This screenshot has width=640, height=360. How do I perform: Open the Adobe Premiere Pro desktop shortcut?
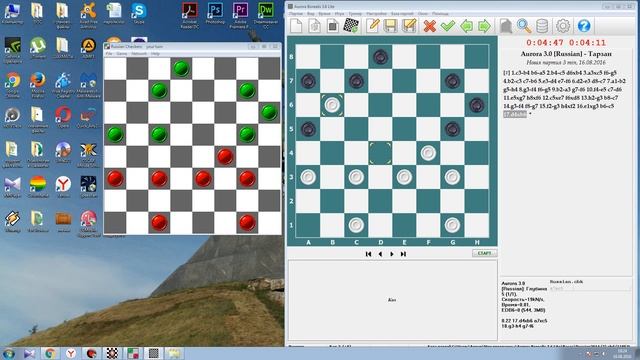240,15
